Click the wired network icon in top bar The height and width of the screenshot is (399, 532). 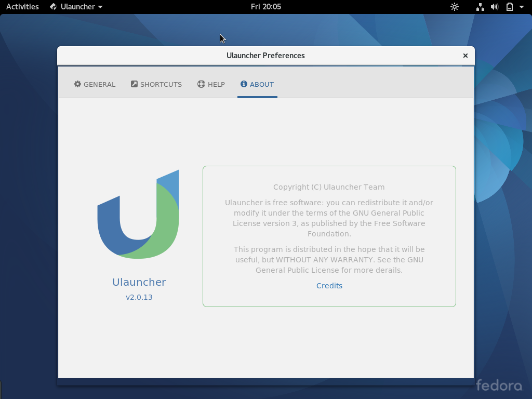pyautogui.click(x=480, y=7)
